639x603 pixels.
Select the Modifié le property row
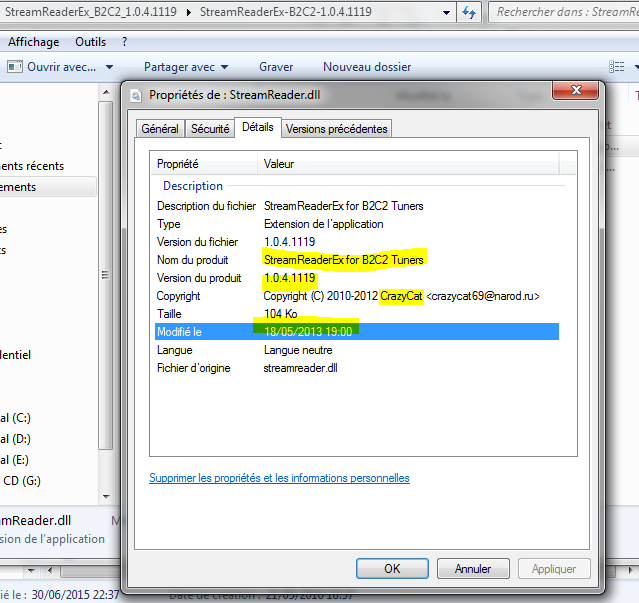tap(355, 331)
